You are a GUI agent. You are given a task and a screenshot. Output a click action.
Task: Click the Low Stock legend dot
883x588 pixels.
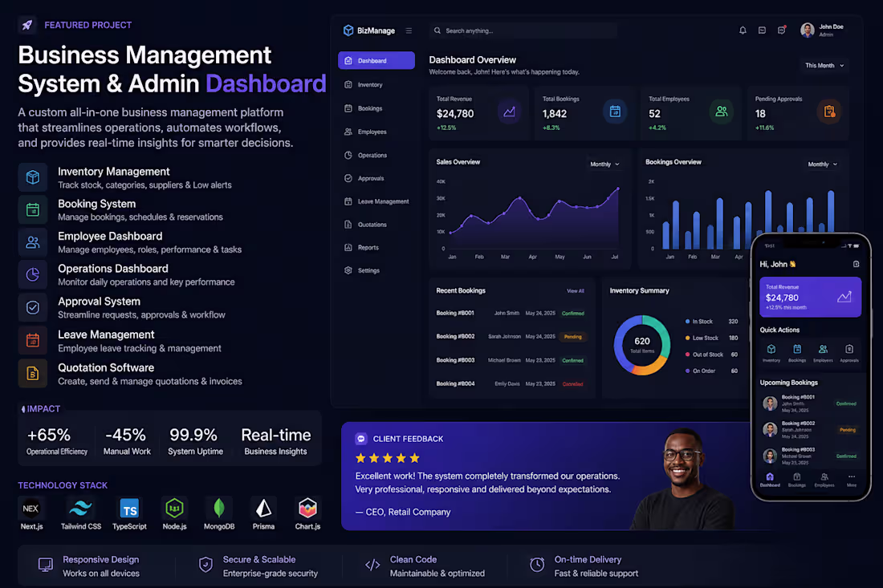688,339
